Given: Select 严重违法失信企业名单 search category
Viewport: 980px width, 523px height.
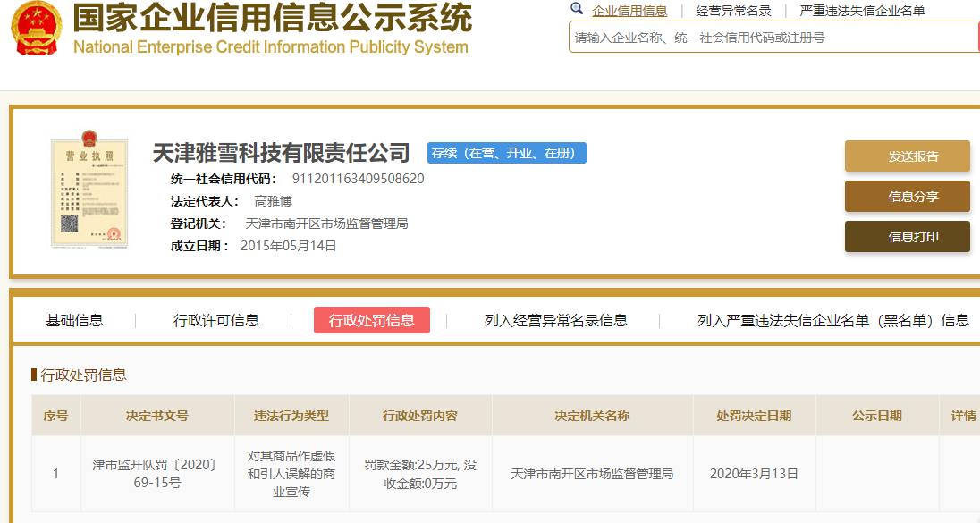Looking at the screenshot, I should [862, 11].
